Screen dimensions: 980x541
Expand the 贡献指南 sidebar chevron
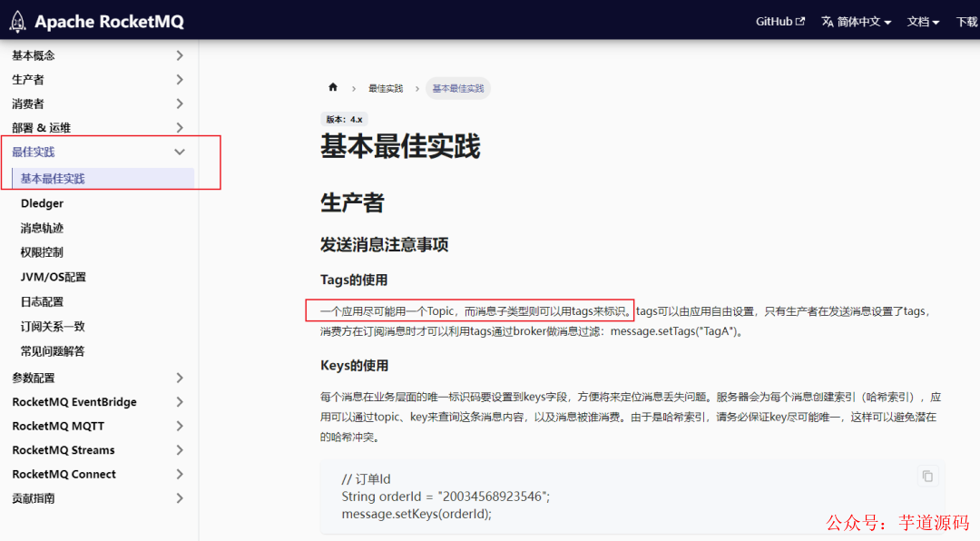(x=180, y=497)
